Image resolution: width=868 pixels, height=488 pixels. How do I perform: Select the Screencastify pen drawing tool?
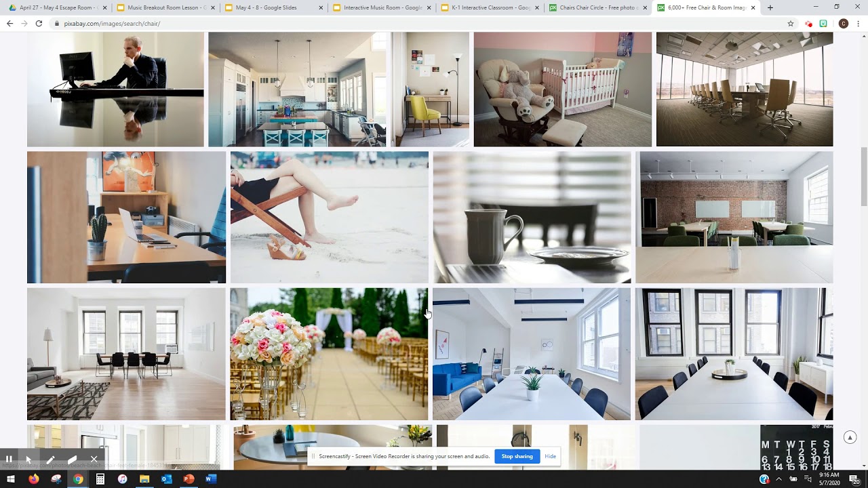point(50,459)
